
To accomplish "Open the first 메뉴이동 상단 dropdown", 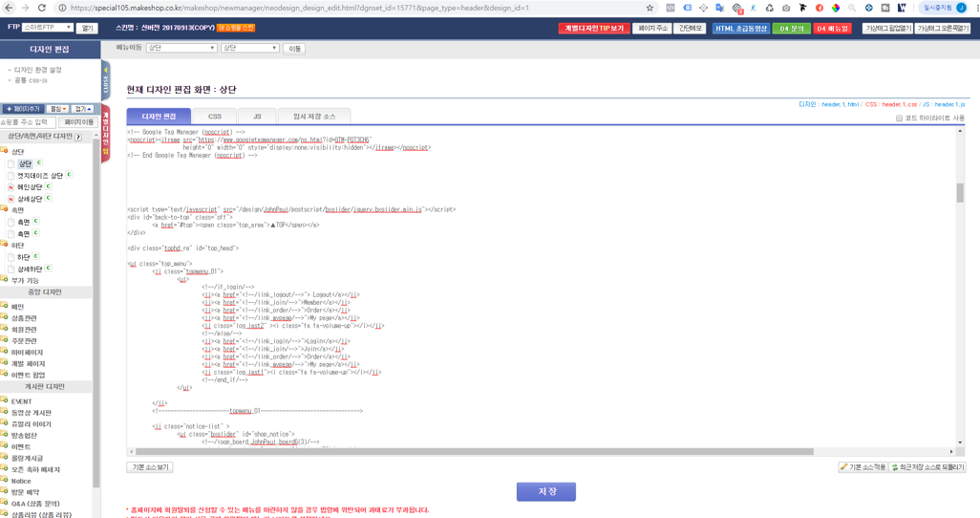I will pyautogui.click(x=181, y=48).
